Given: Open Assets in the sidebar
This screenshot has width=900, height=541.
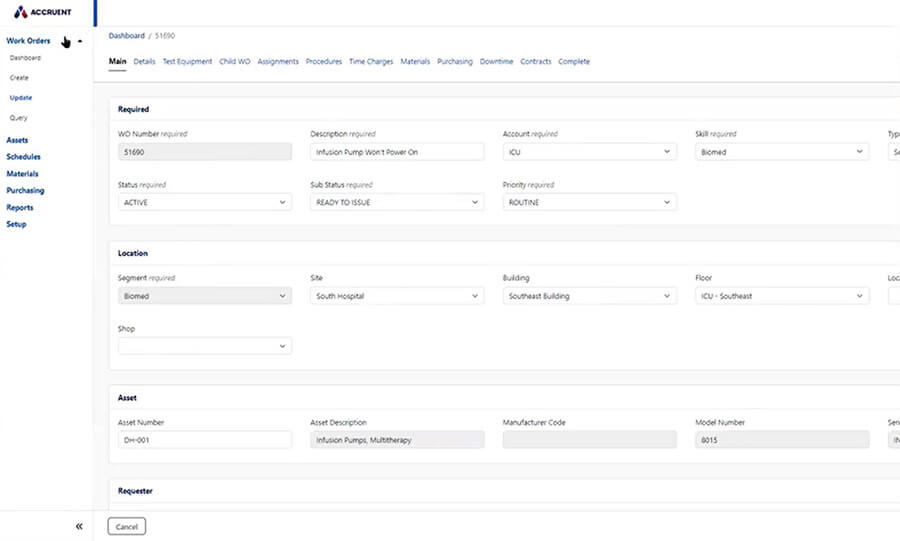Looking at the screenshot, I should click(x=17, y=140).
